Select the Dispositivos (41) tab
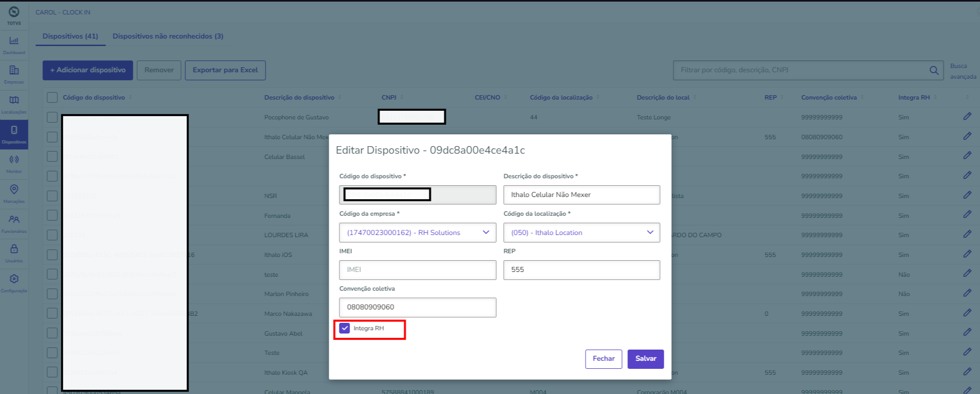980x394 pixels. click(x=70, y=36)
